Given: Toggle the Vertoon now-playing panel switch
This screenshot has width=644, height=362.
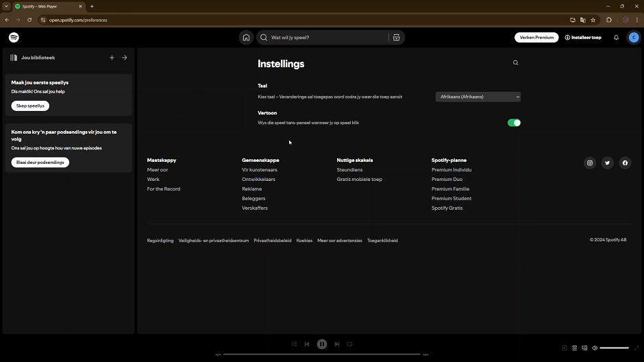Looking at the screenshot, I should (x=514, y=123).
